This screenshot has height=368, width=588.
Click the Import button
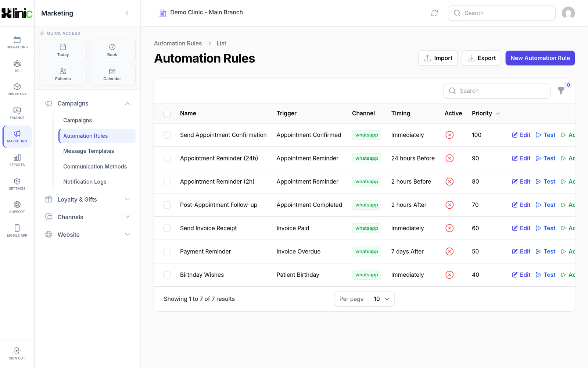[438, 58]
